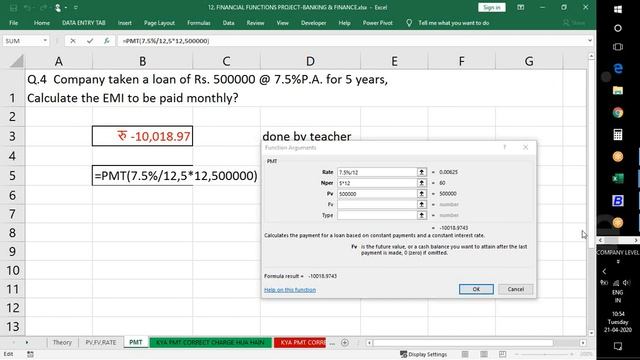The height and width of the screenshot is (360, 640).
Task: Open Calculator from the taskbar
Action: 618,135
